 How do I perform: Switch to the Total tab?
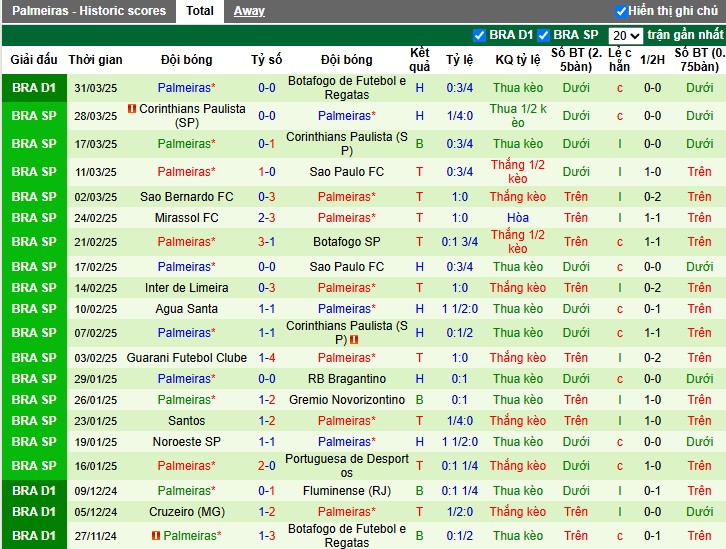(200, 11)
